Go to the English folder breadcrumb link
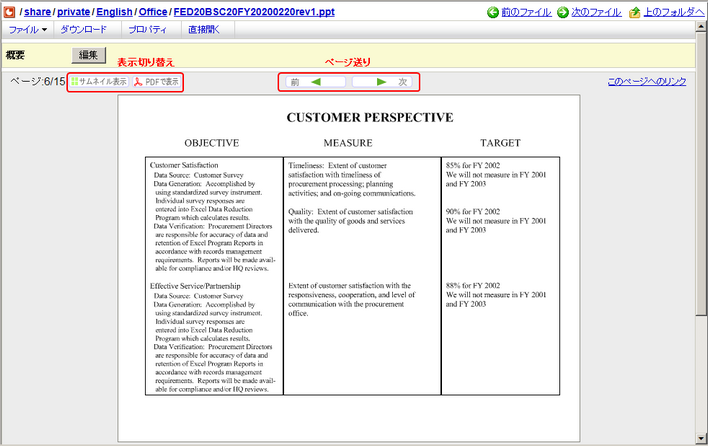 coord(117,11)
